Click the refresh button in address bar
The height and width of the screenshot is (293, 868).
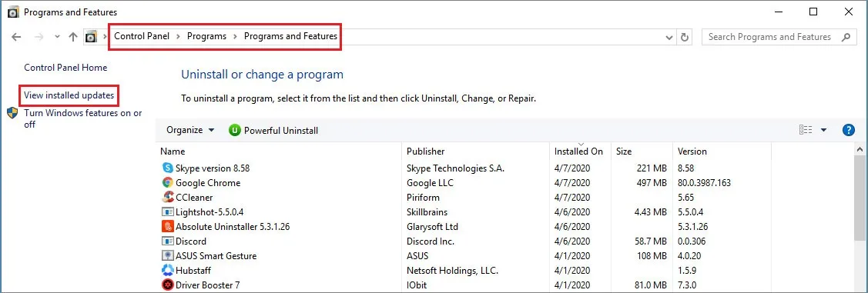pyautogui.click(x=684, y=37)
